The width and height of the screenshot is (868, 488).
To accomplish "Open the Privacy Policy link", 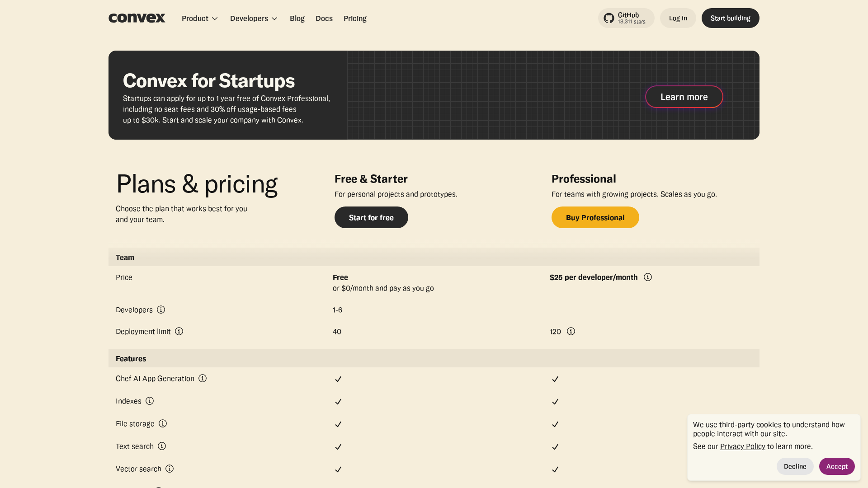I will [x=743, y=446].
